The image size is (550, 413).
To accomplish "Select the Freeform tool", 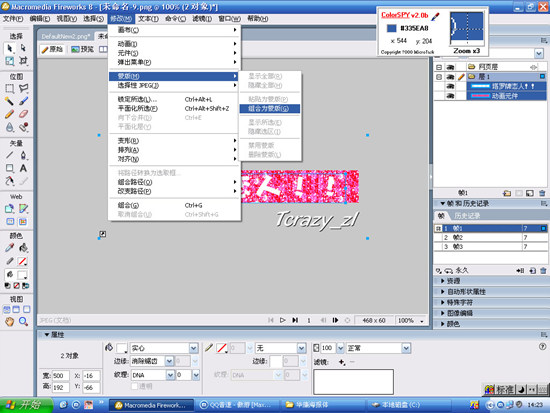I will click(9, 181).
